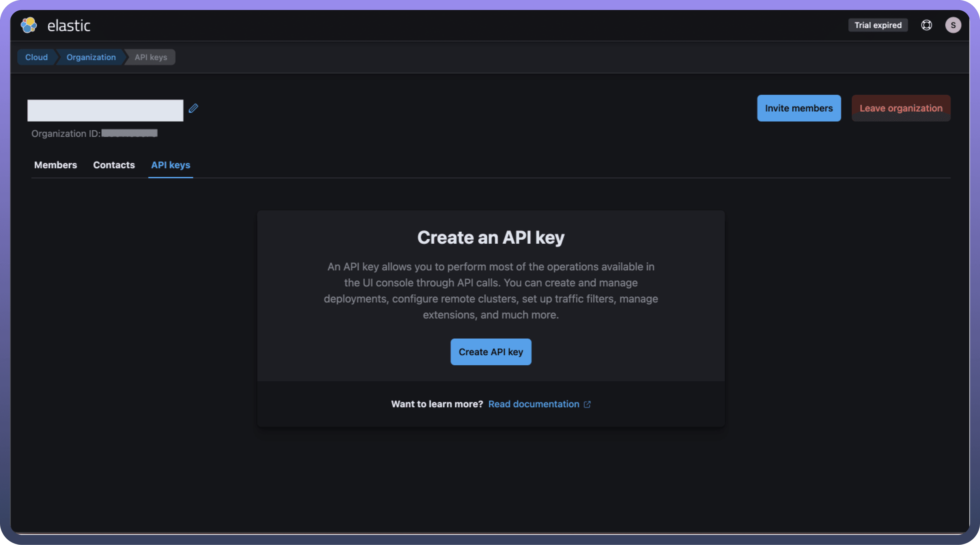Click the elastic wordmark in header
The image size is (980, 545).
[x=69, y=25]
